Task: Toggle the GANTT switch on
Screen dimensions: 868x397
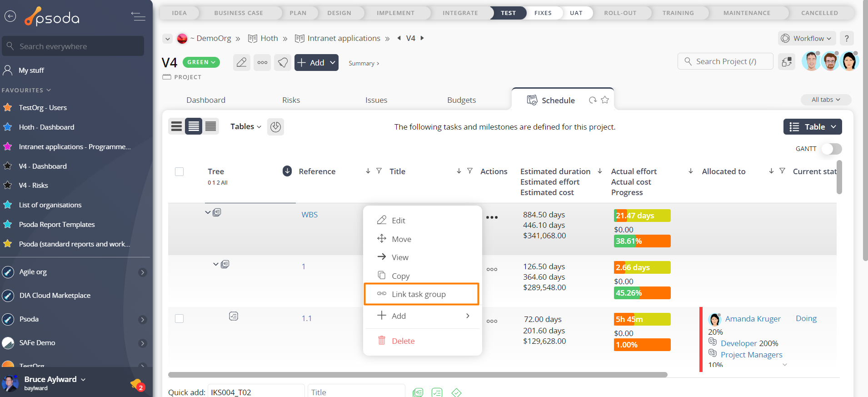Action: click(831, 149)
